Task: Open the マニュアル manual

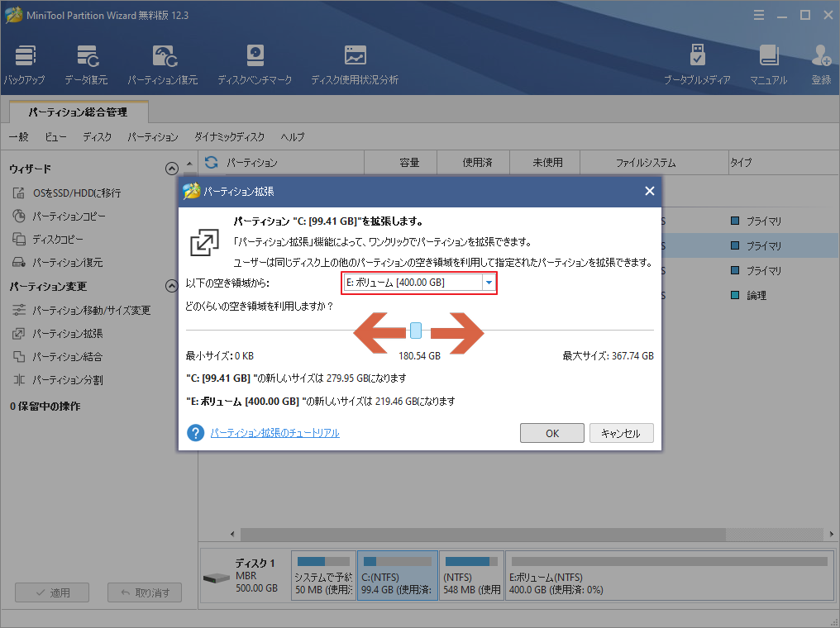Action: [x=768, y=65]
